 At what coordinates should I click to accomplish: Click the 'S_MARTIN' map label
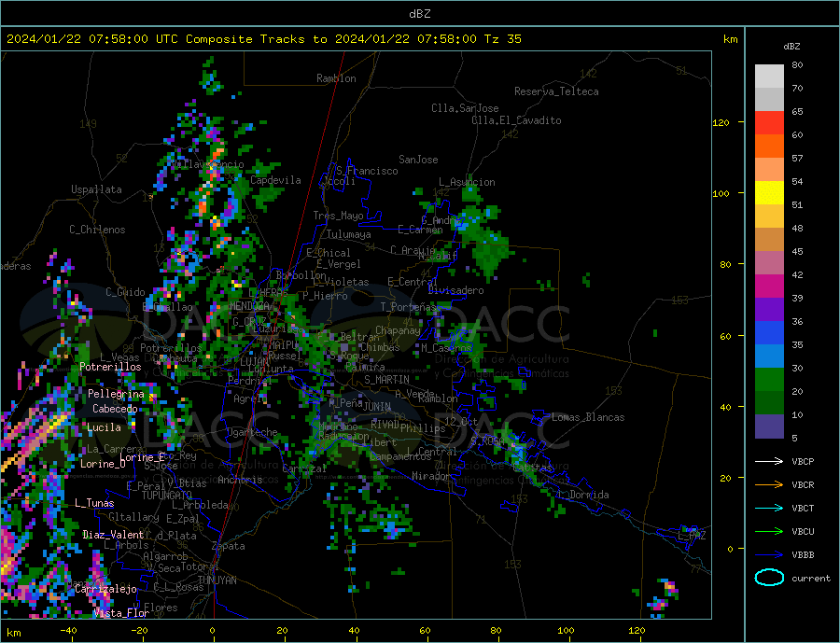pyautogui.click(x=386, y=380)
